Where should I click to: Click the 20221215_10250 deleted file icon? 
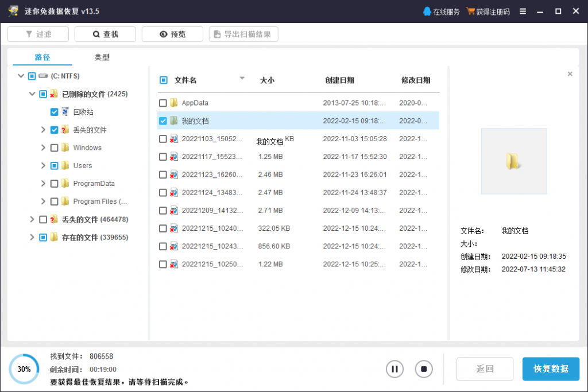point(173,264)
